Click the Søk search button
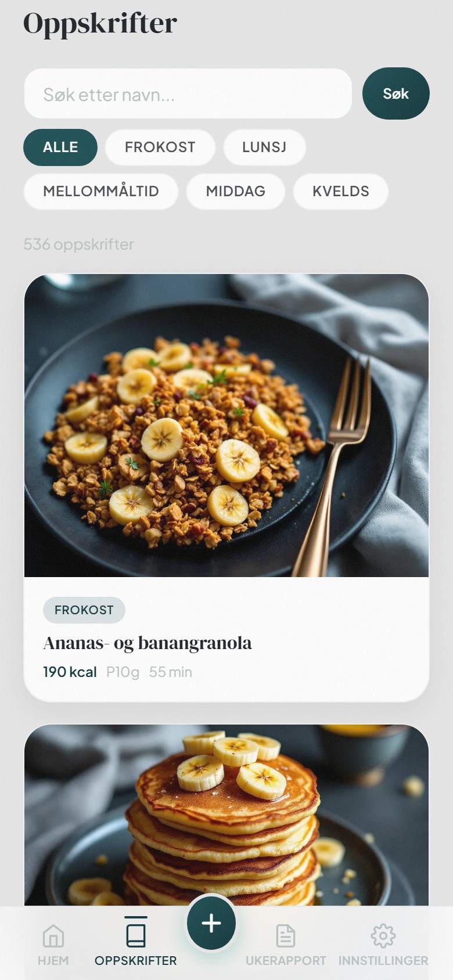 pos(396,93)
